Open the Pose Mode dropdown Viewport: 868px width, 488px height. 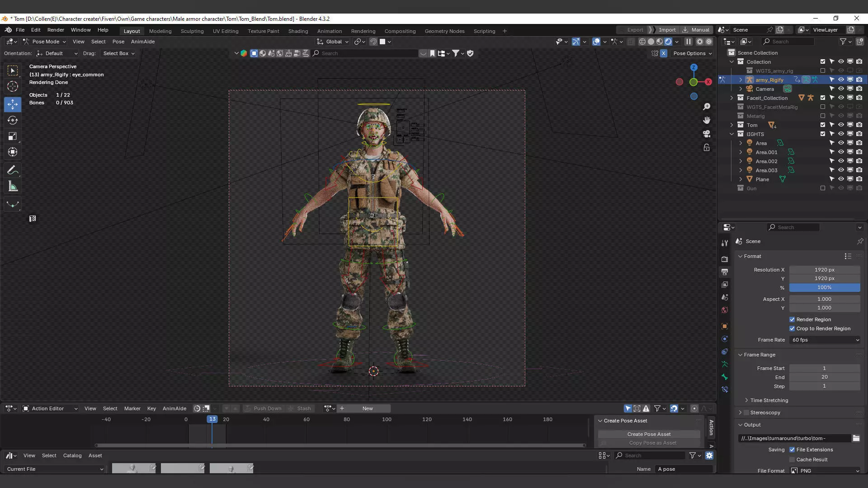pyautogui.click(x=45, y=42)
